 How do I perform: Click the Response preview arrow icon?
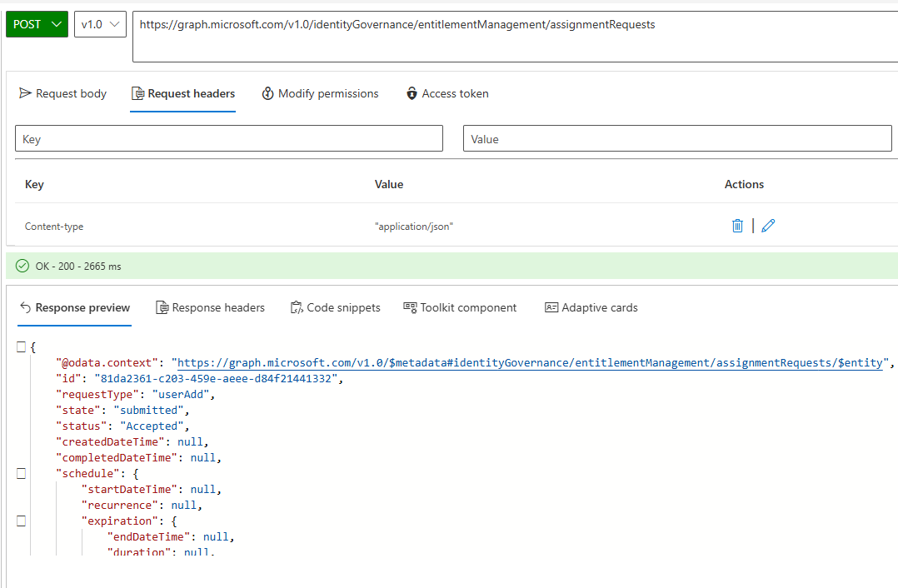[x=25, y=307]
